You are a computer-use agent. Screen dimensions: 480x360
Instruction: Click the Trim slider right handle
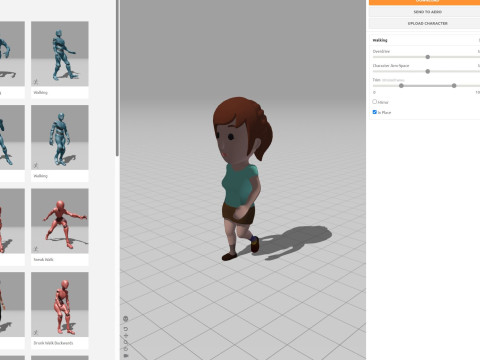tap(454, 86)
